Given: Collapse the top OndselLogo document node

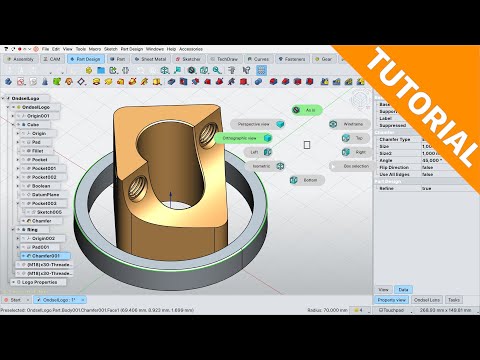Looking at the screenshot, I should pos(3,99).
